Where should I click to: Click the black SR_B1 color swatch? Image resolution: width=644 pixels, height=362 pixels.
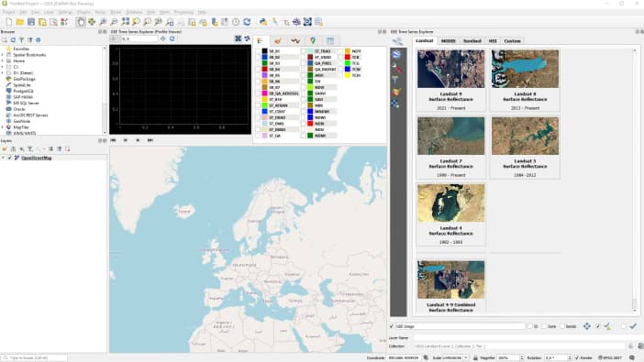[x=265, y=51]
